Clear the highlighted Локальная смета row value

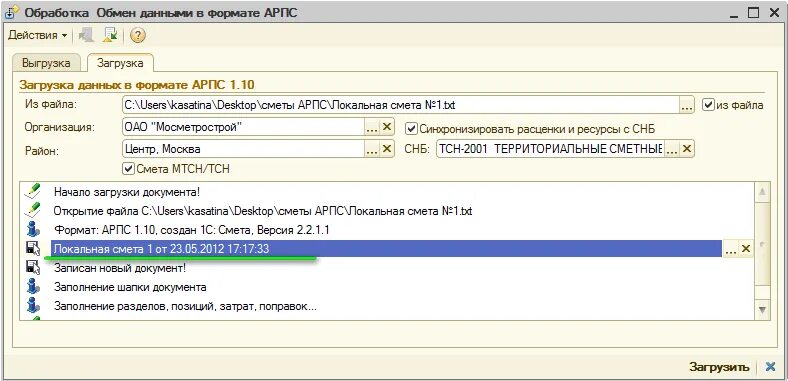(x=746, y=249)
